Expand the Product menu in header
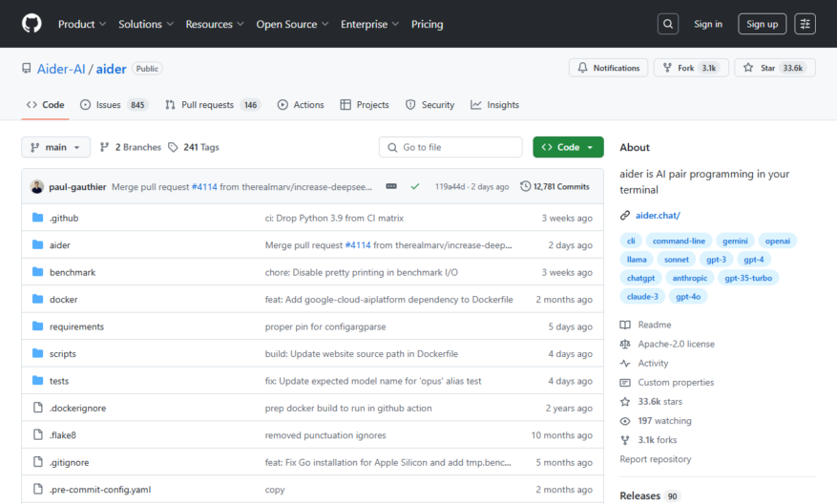This screenshot has height=504, width=837. pyautogui.click(x=82, y=24)
